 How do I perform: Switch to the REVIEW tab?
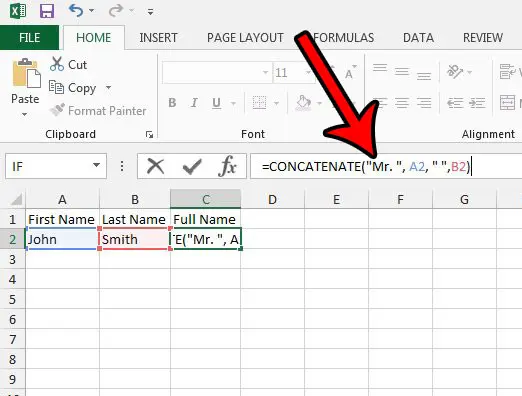click(x=483, y=38)
